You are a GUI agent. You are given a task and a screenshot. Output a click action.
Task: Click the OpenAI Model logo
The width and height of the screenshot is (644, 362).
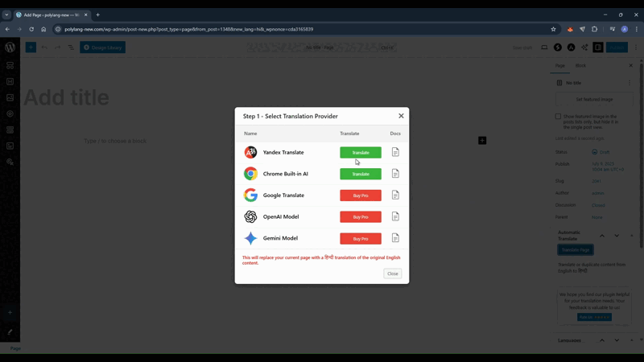point(250,216)
